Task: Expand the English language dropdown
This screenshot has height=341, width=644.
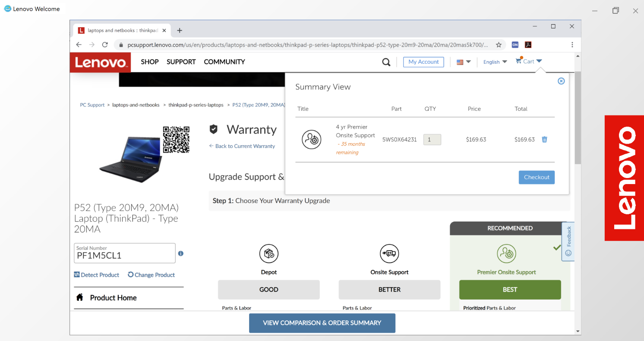Action: (x=495, y=62)
